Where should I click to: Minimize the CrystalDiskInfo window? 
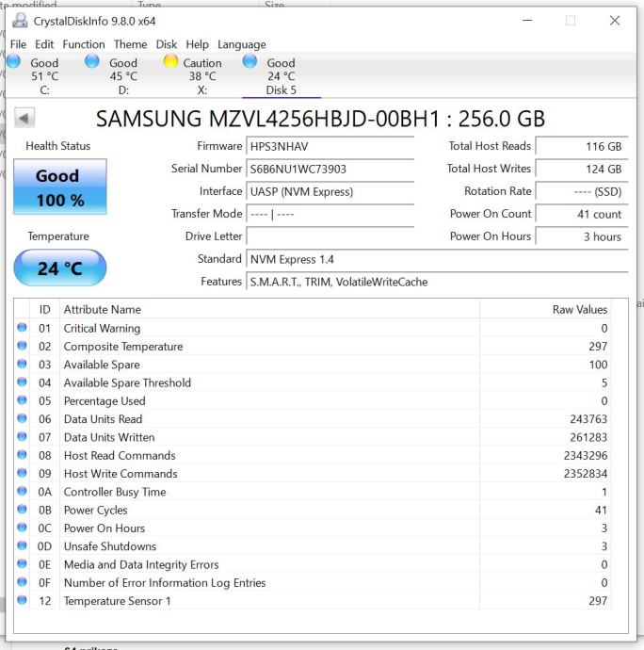(x=526, y=21)
